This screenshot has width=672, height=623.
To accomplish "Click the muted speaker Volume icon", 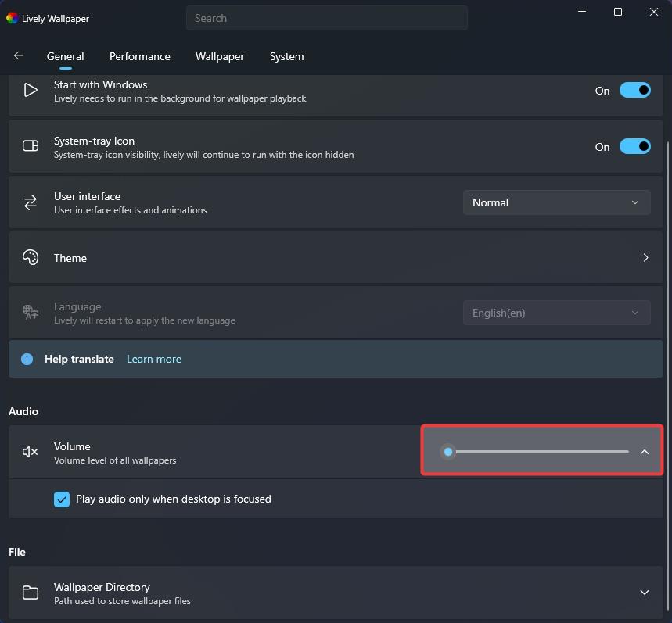I will [x=31, y=452].
